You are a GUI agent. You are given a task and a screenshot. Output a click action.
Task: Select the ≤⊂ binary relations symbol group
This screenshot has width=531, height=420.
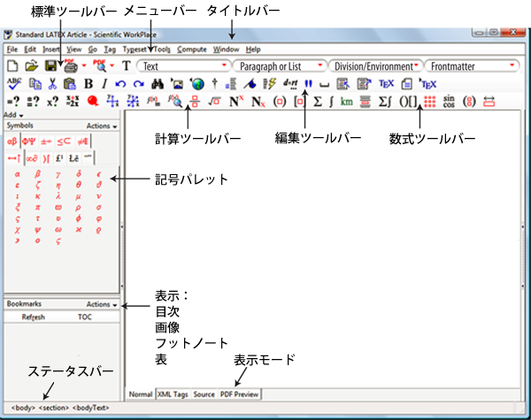click(x=64, y=141)
